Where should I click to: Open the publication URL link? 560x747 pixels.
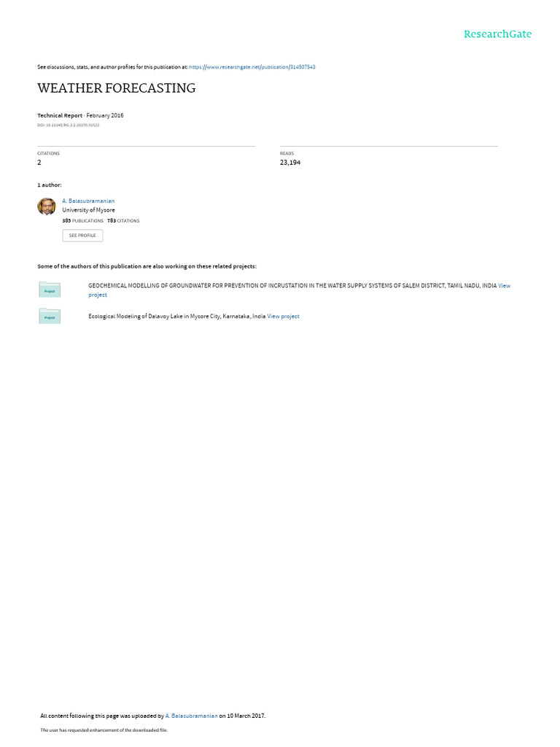(x=252, y=67)
